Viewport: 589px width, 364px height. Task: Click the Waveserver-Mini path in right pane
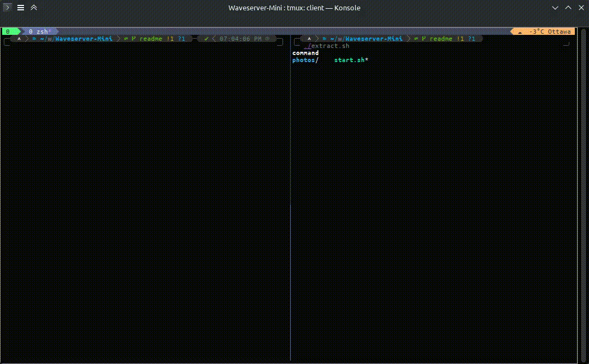tap(374, 39)
